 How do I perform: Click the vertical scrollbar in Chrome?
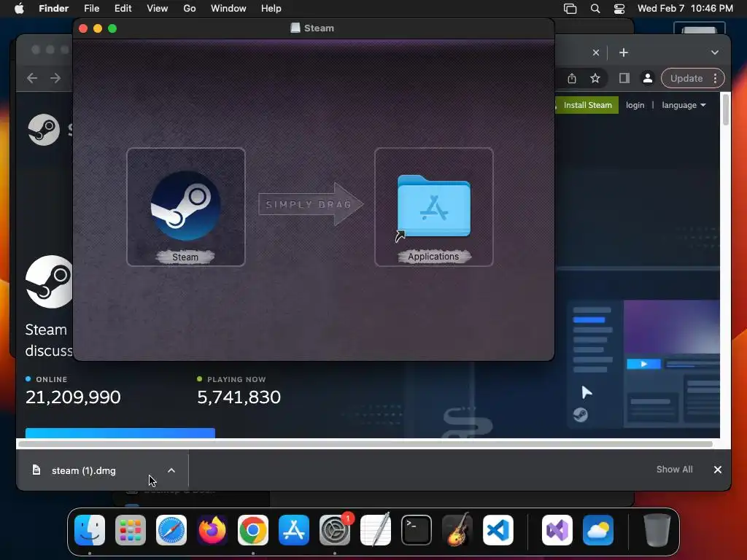point(726,109)
